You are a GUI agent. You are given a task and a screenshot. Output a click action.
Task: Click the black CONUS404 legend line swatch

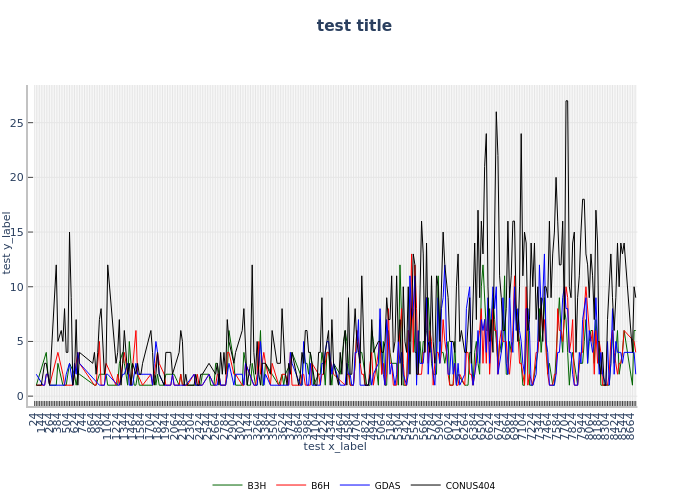click(x=427, y=486)
